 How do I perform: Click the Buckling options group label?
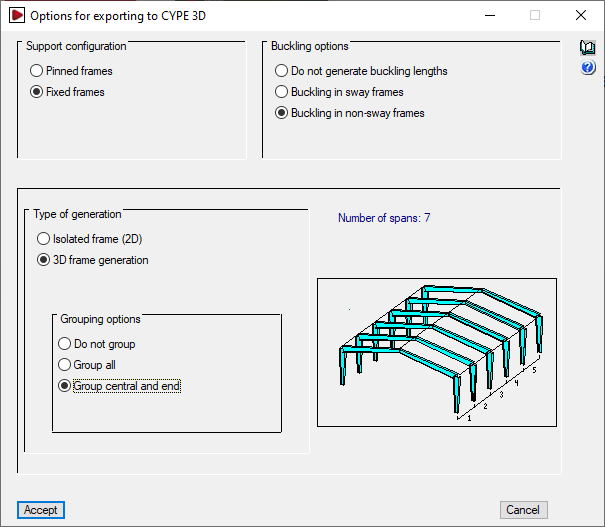click(309, 46)
